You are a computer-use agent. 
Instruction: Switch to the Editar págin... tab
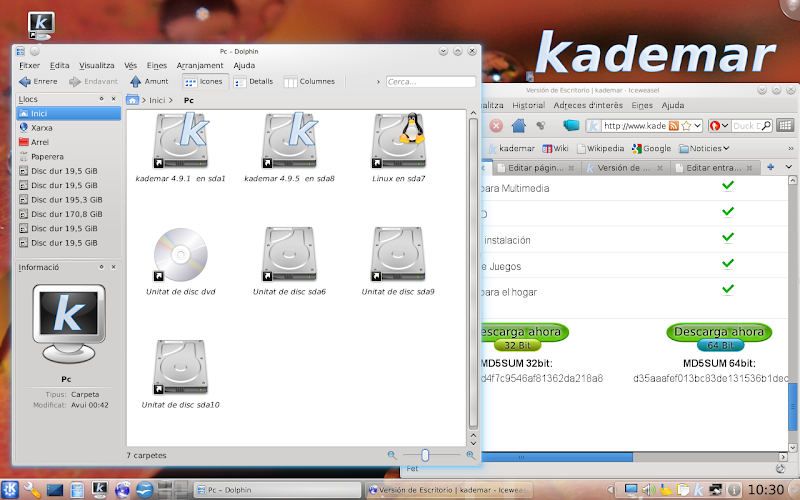(x=536, y=167)
